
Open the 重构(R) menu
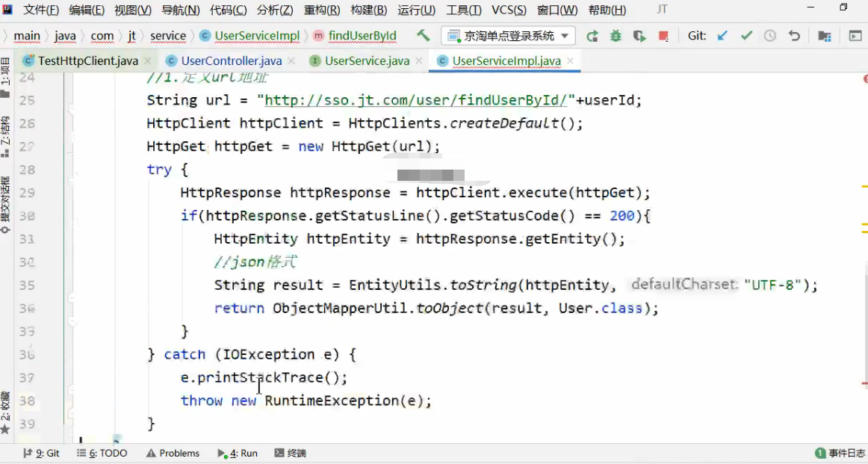[x=322, y=10]
